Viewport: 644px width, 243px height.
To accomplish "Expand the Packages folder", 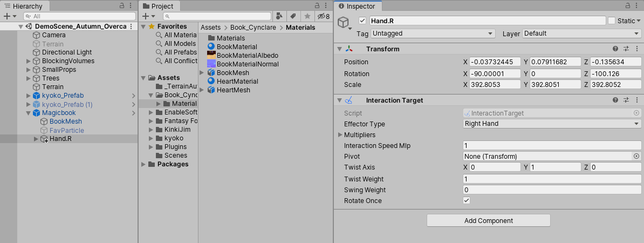I will [x=143, y=165].
